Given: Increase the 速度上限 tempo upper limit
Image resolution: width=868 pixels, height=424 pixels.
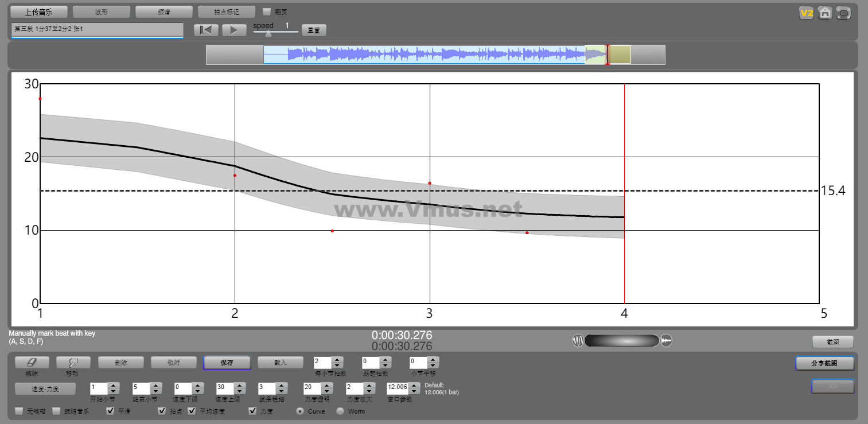Looking at the screenshot, I should [x=239, y=386].
